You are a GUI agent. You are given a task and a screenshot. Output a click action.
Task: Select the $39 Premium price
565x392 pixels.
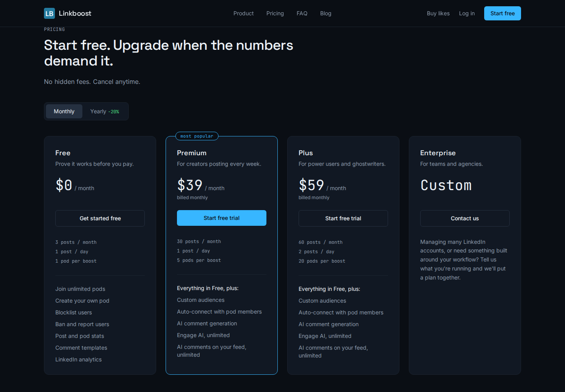(x=190, y=185)
